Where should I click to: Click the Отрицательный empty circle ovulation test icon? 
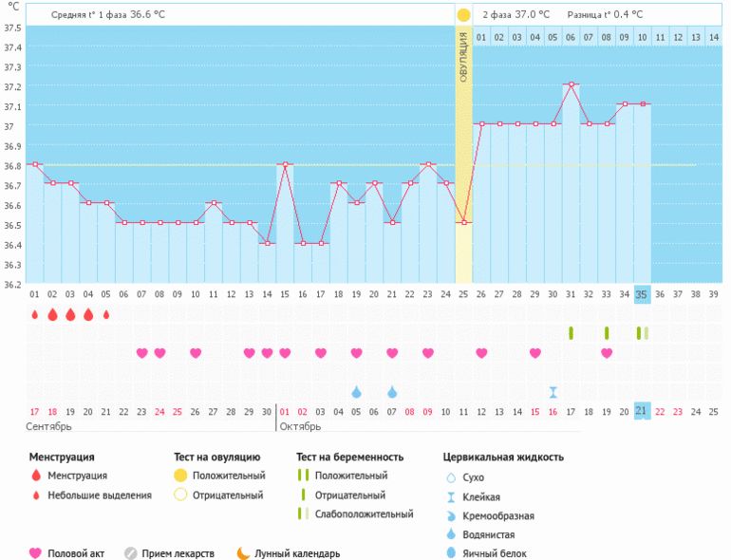(x=178, y=495)
